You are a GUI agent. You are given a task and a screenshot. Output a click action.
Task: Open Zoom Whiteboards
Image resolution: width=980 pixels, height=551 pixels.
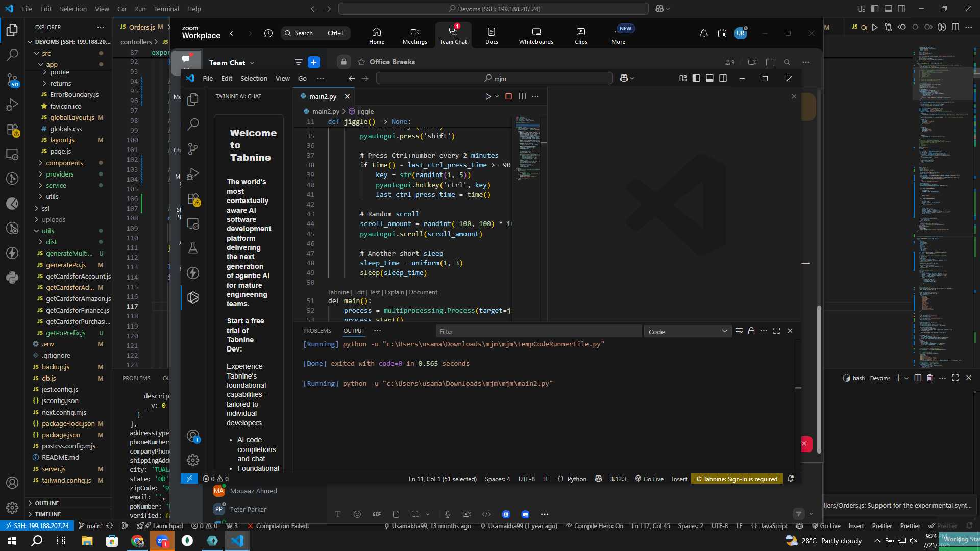point(536,36)
